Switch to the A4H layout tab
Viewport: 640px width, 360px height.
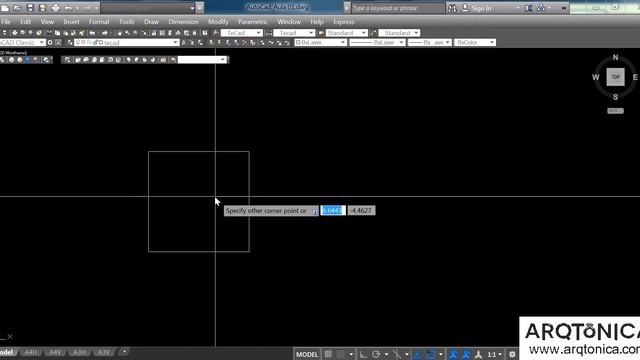[31, 352]
